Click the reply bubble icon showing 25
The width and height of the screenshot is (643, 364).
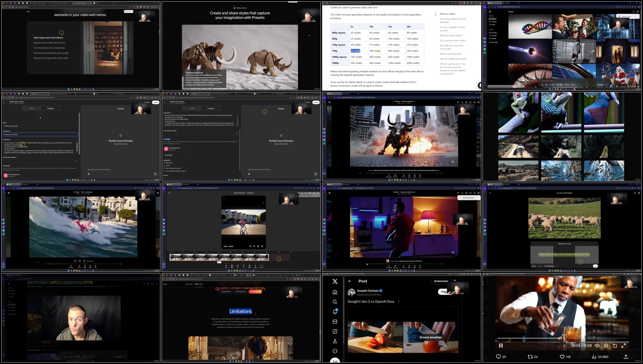[498, 357]
